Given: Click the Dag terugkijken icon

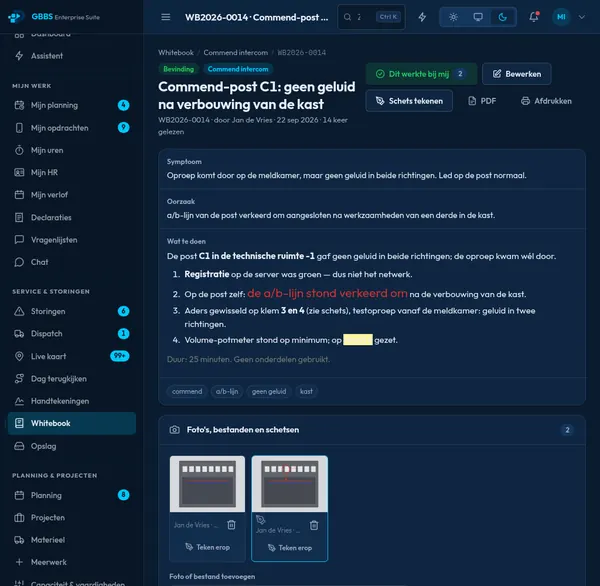Looking at the screenshot, I should [x=19, y=379].
